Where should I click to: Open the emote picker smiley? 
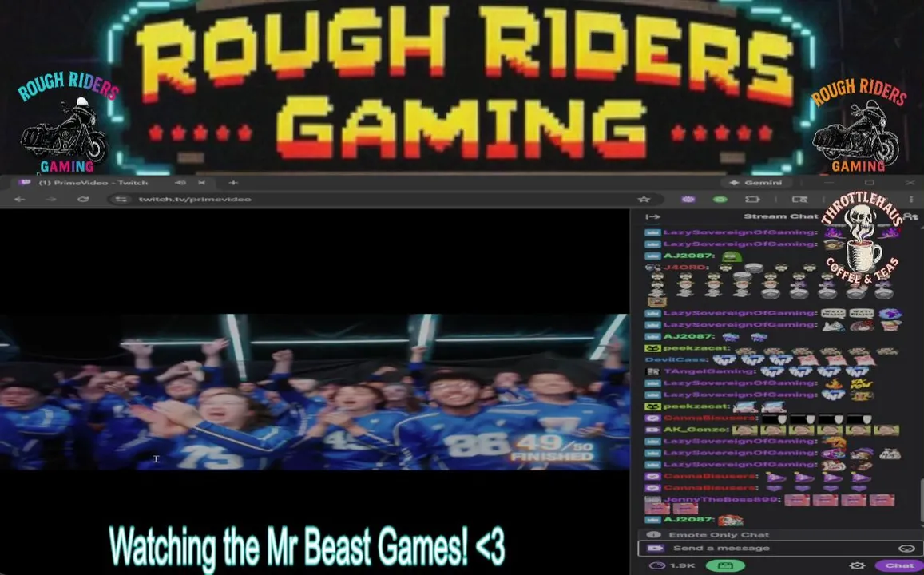coord(906,549)
